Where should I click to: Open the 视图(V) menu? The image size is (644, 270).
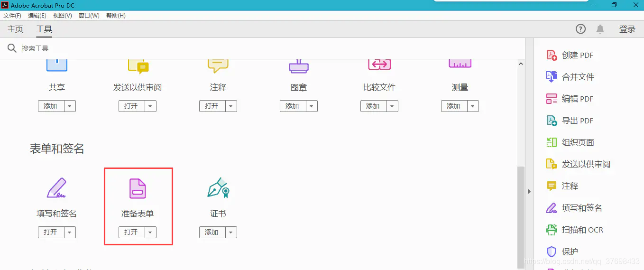pyautogui.click(x=62, y=16)
